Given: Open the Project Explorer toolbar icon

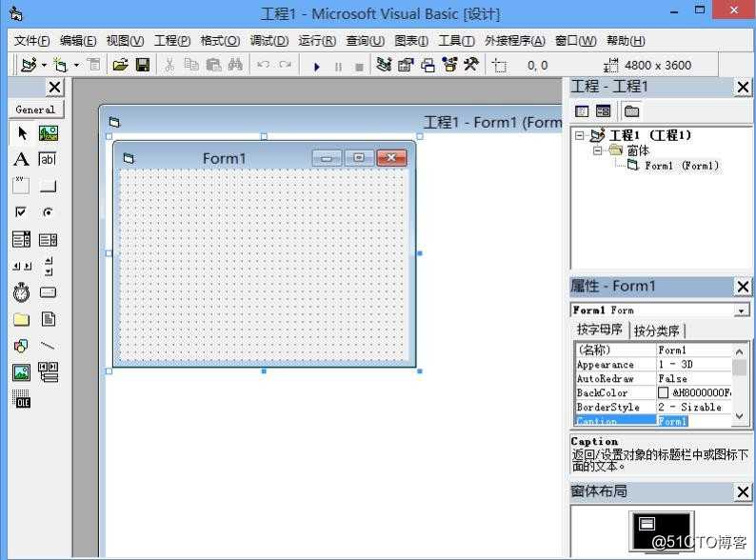Looking at the screenshot, I should pyautogui.click(x=385, y=65).
